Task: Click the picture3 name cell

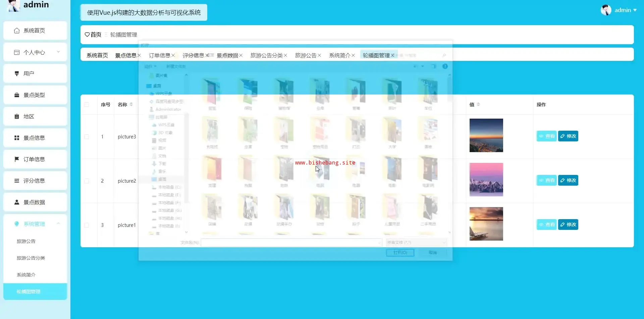Action: 127,137
